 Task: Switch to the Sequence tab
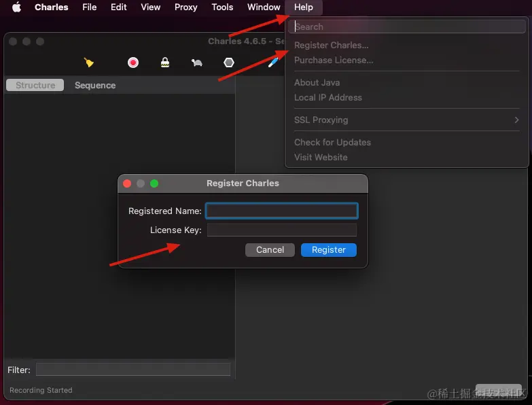[x=95, y=85]
